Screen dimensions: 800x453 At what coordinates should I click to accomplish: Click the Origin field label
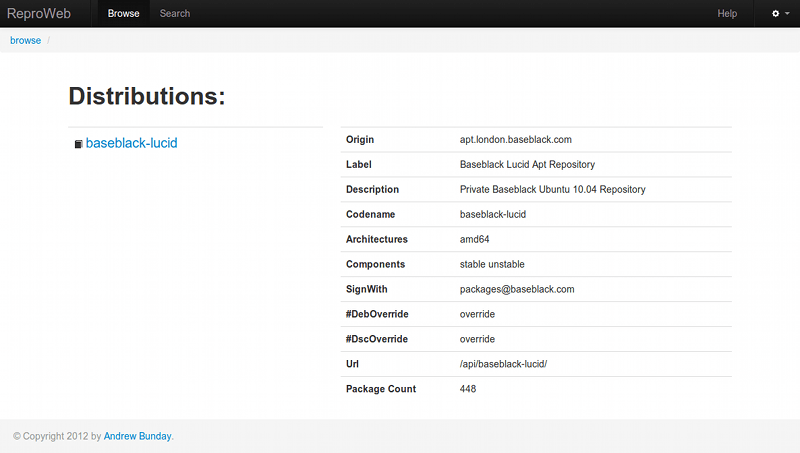click(360, 140)
